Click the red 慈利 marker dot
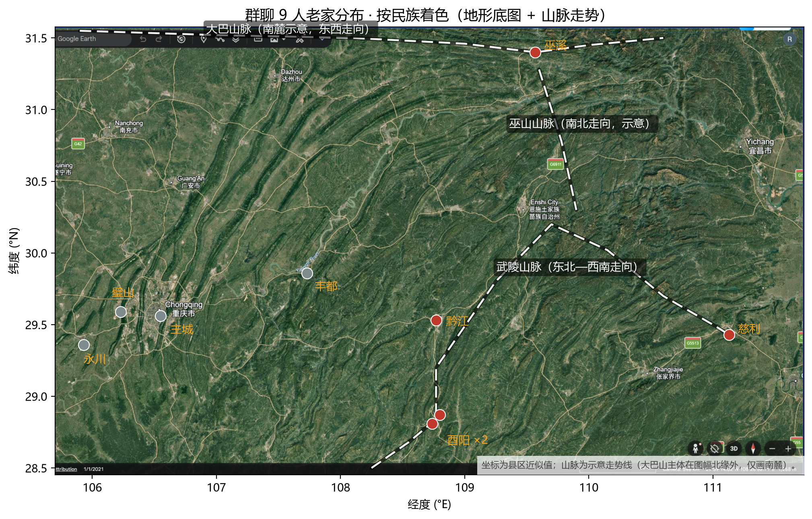Viewport: 812px width, 519px height. pos(729,335)
